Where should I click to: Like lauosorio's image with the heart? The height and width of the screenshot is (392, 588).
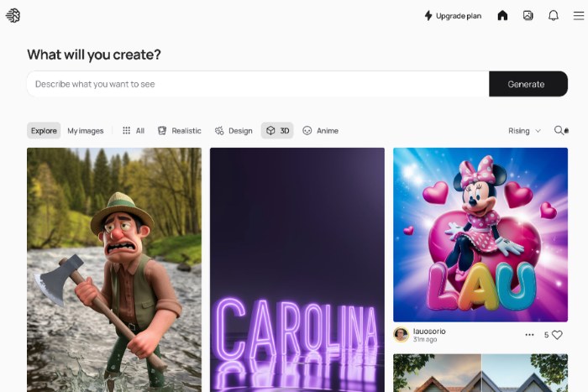point(557,335)
